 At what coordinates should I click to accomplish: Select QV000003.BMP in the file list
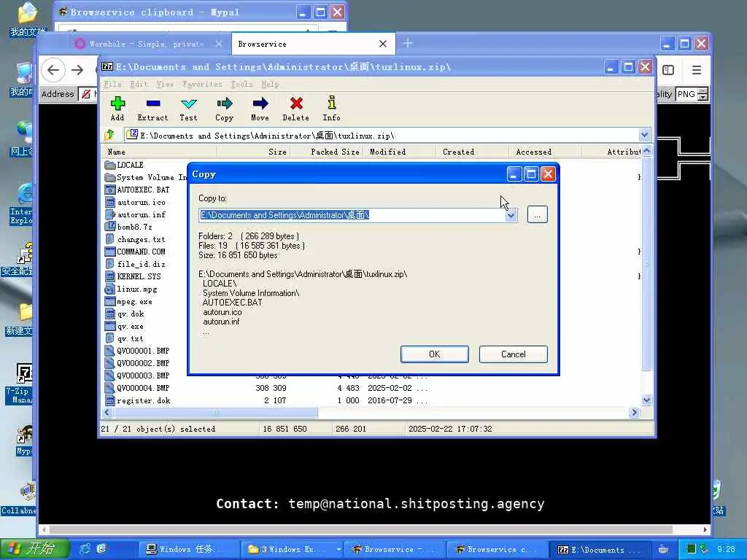137,376
